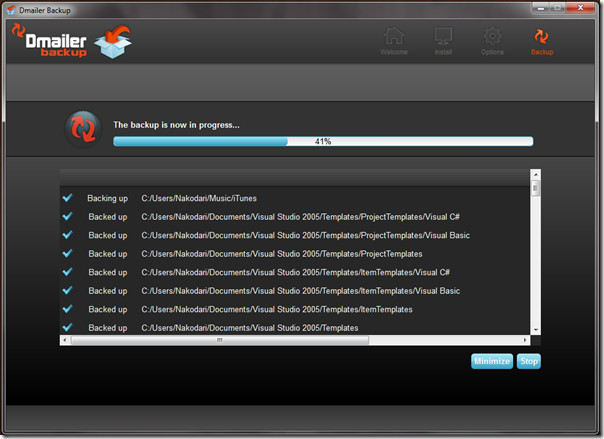Select the Backup arrows icon
604x439 pixels.
541,37
